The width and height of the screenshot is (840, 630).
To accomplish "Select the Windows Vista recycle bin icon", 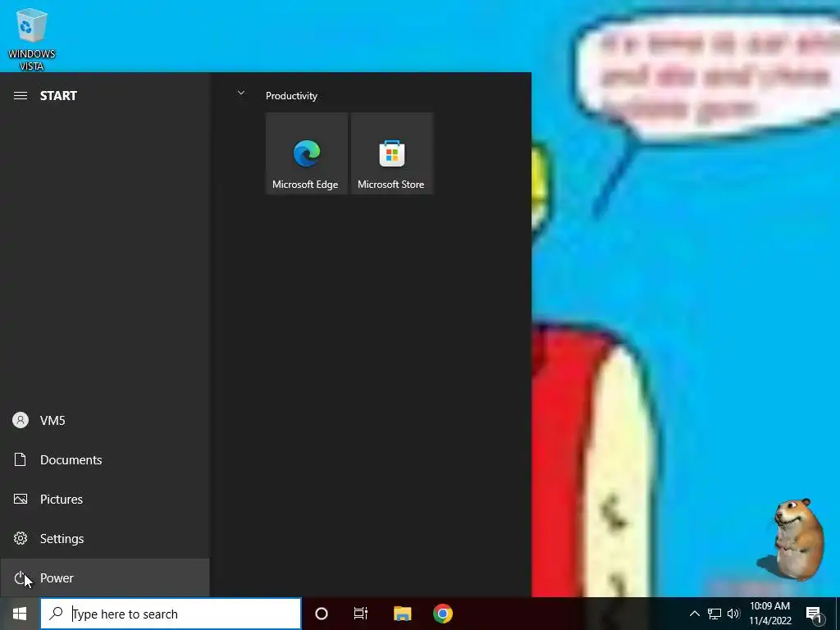I will [x=32, y=39].
